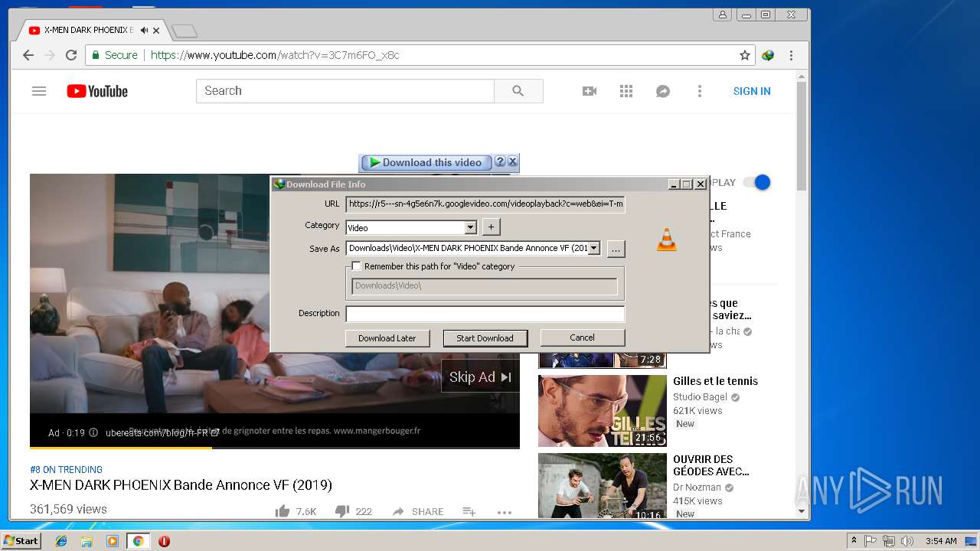Click the Dr Nozman channel name

[x=697, y=487]
